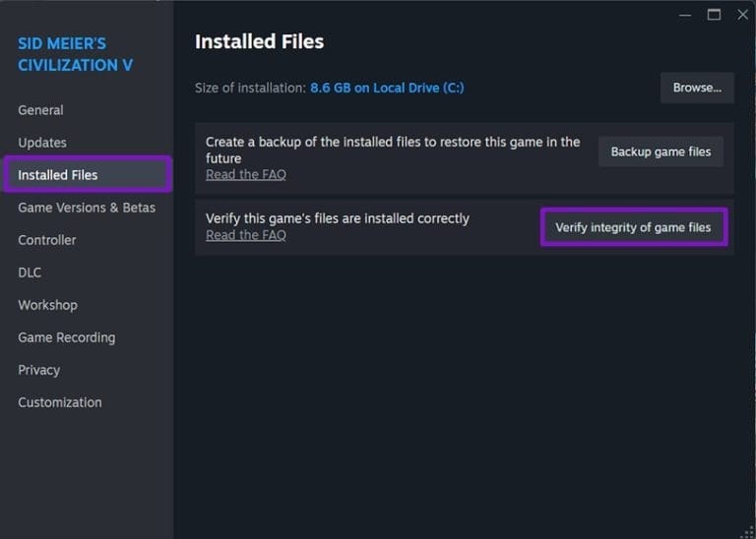Select the Privacy section
Viewport: 756px width, 539px height.
(39, 370)
